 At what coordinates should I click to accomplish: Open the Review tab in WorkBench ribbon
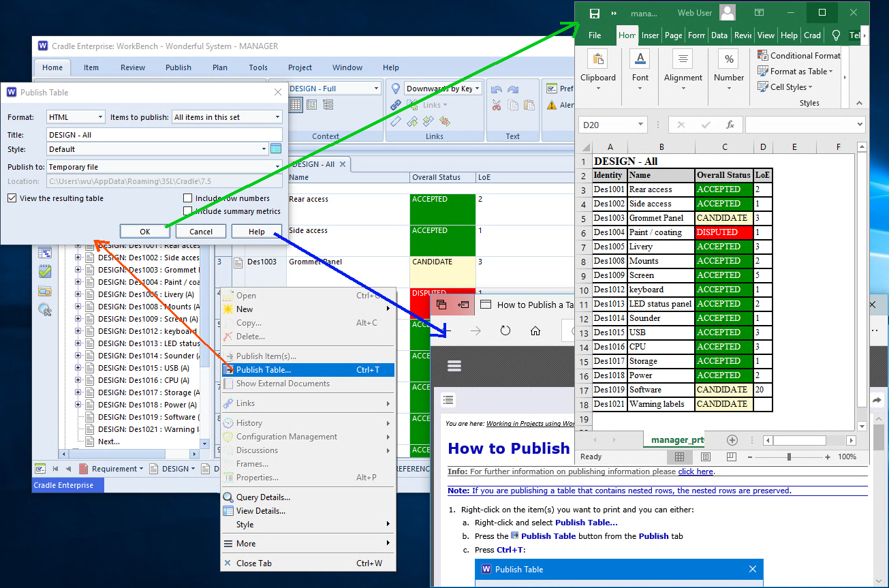click(133, 67)
